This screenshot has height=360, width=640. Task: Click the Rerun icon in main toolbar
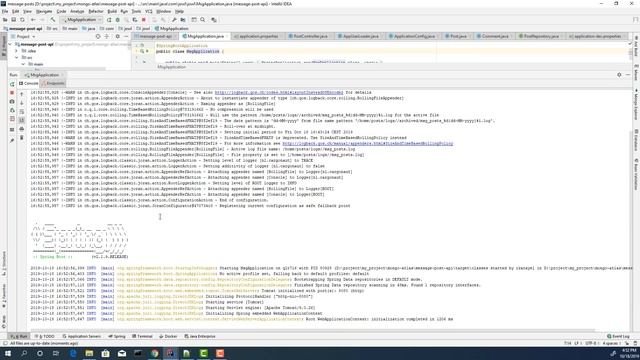pyautogui.click(x=109, y=20)
